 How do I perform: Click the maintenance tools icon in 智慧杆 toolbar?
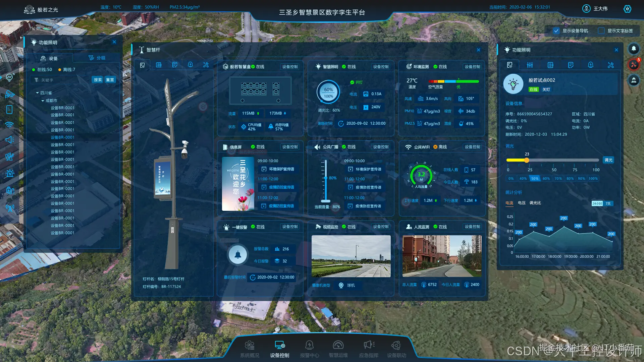point(206,65)
